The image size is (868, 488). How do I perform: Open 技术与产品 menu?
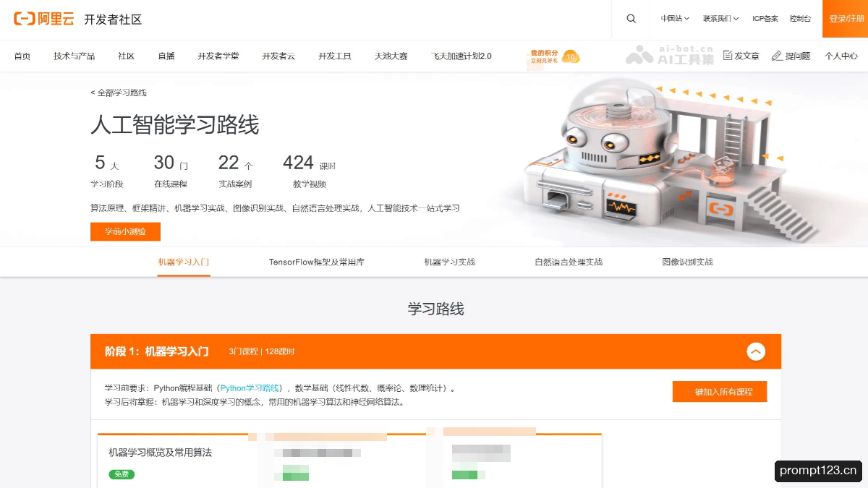tap(74, 56)
